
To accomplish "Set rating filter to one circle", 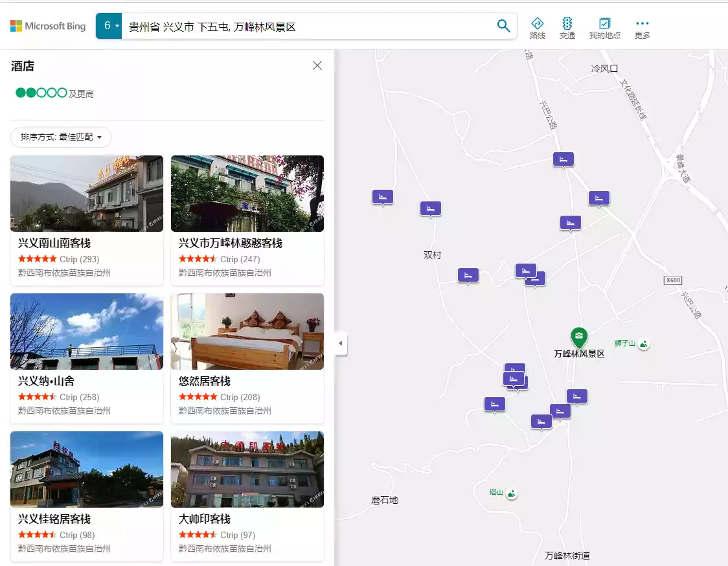I will point(21,93).
